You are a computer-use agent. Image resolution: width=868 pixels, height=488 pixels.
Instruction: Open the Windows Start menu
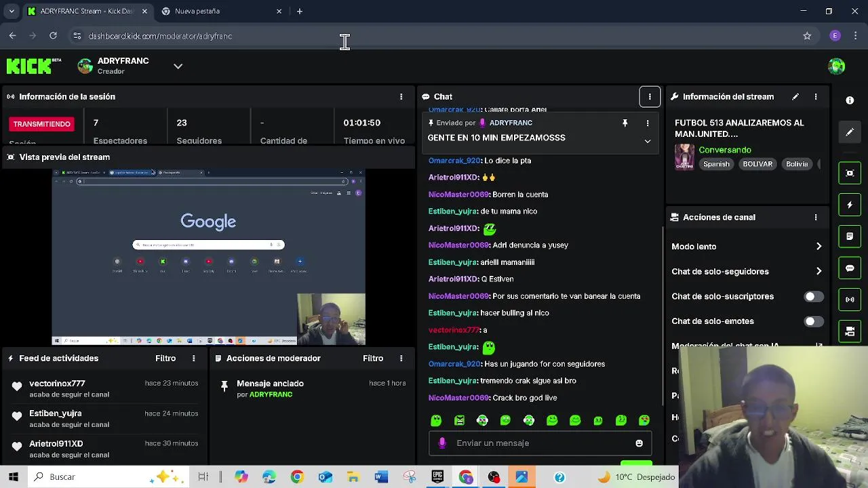coord(13,477)
